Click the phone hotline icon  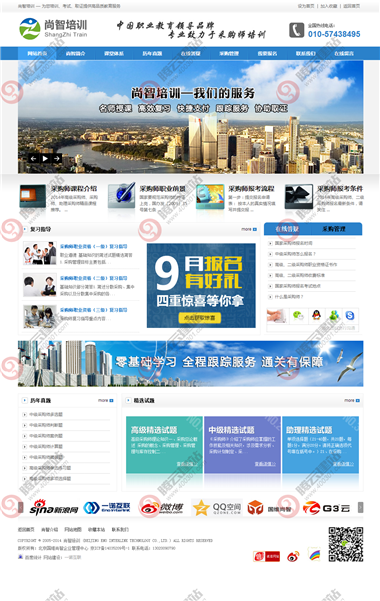(296, 30)
